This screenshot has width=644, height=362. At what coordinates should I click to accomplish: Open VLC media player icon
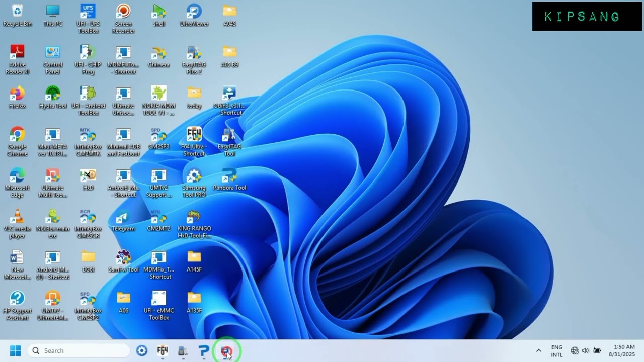17,224
